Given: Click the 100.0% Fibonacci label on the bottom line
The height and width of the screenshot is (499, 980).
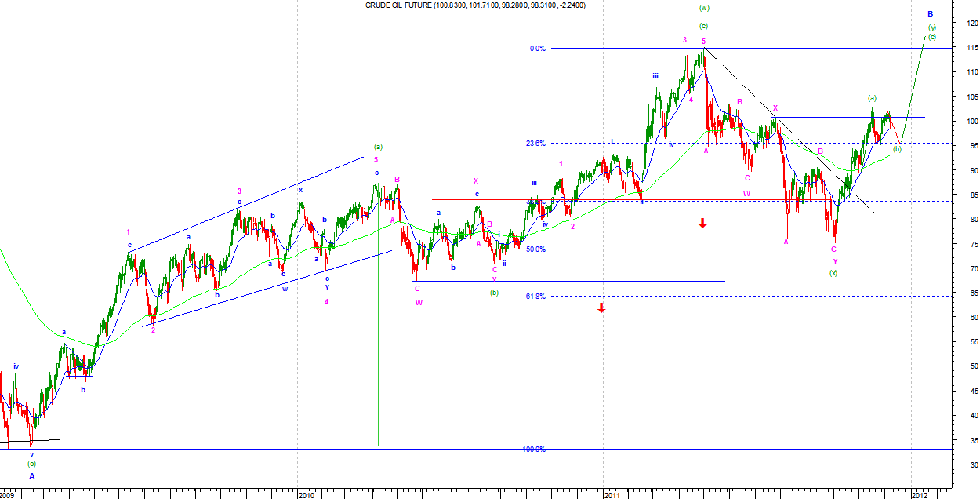Looking at the screenshot, I should [x=534, y=450].
